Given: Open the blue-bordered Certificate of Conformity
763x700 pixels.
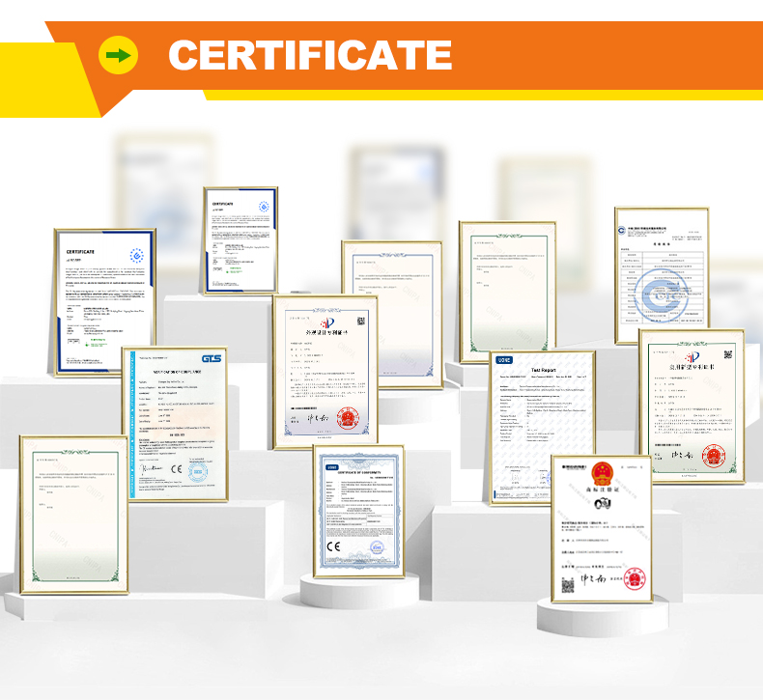Looking at the screenshot, I should pyautogui.click(x=359, y=512).
